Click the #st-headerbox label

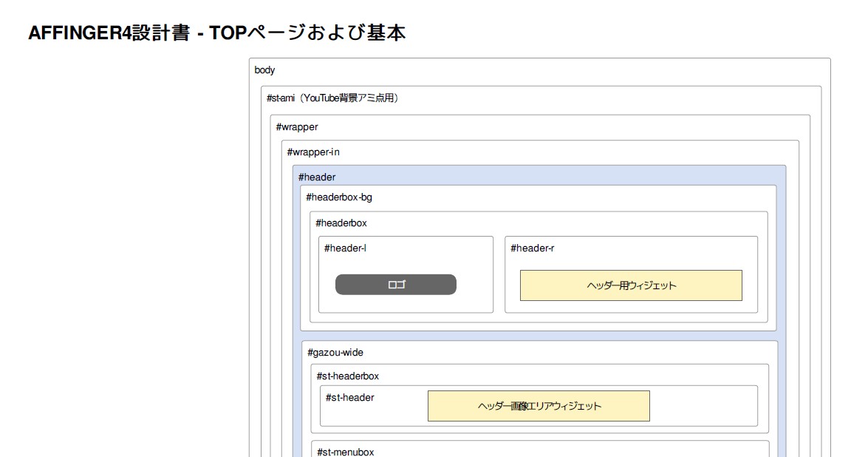point(348,376)
